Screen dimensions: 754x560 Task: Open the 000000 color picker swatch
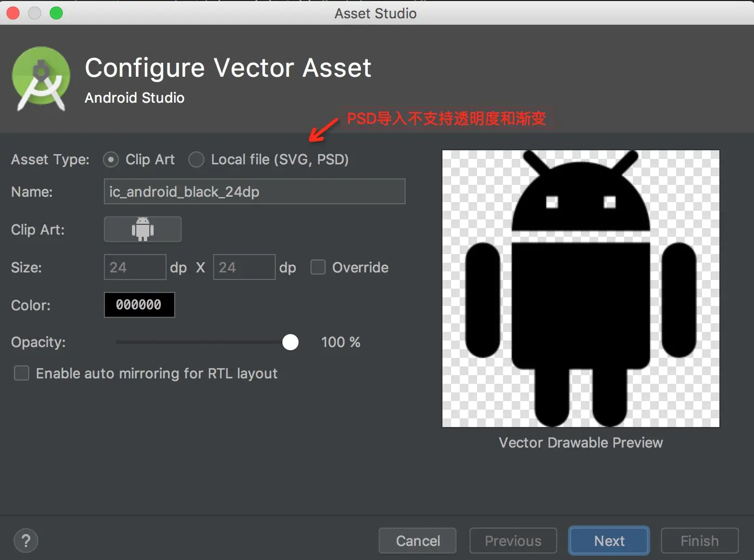(x=139, y=305)
